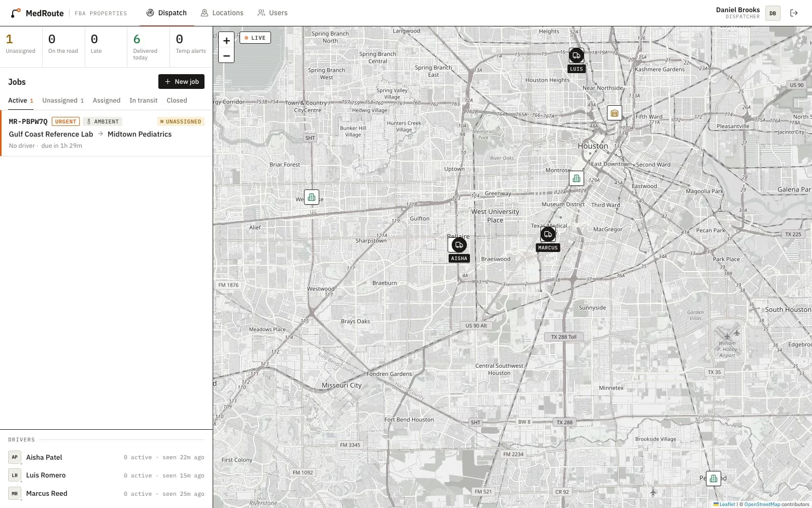Click the DB user avatar
This screenshot has width=812, height=508.
pos(772,13)
